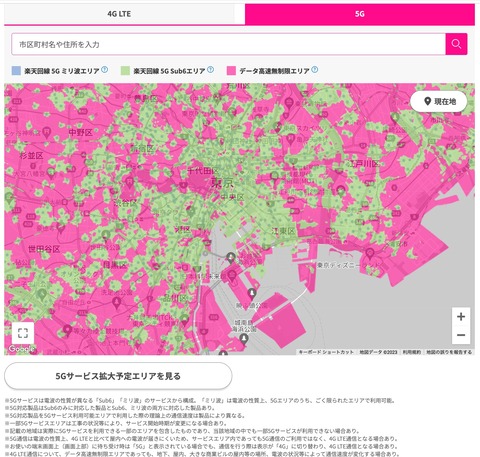Open キーボード ショートカット link on map
Image resolution: width=480 pixels, height=457 pixels.
pos(326,352)
